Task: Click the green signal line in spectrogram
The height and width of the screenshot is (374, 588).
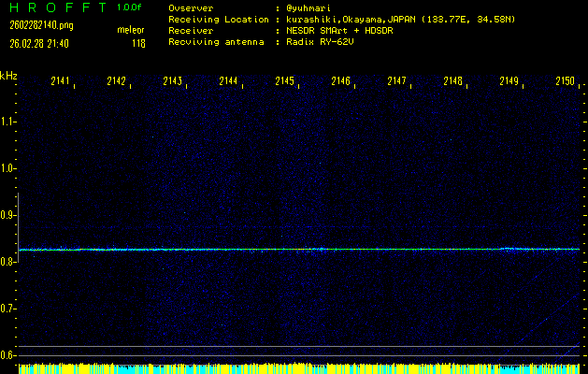Action: coord(299,250)
